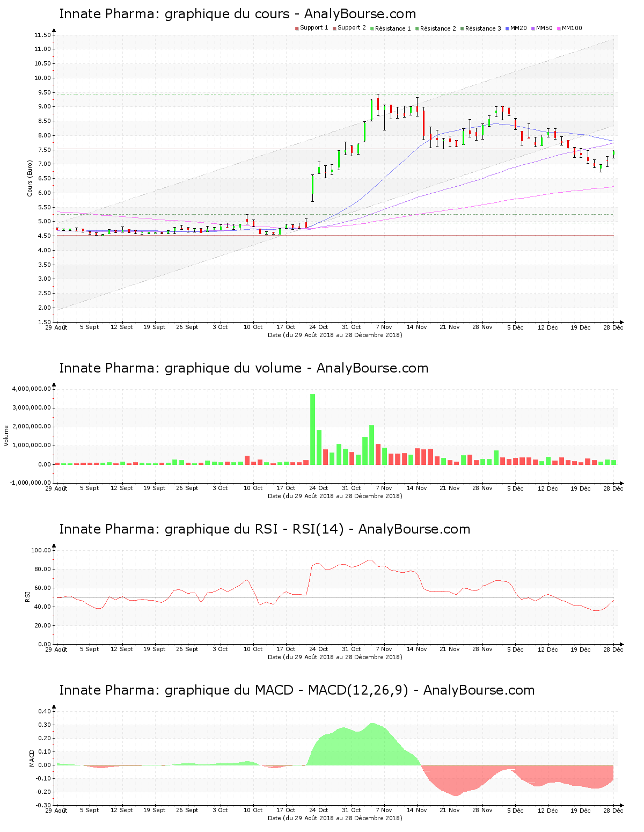Click the 4,000,000.00 volume axis label
This screenshot has height=832, width=644.
coord(31,389)
